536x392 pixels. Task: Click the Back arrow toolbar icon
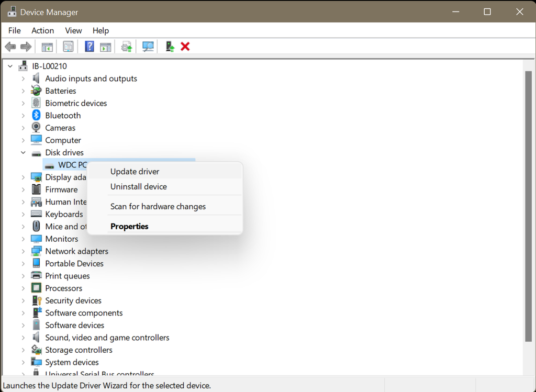[x=10, y=47]
